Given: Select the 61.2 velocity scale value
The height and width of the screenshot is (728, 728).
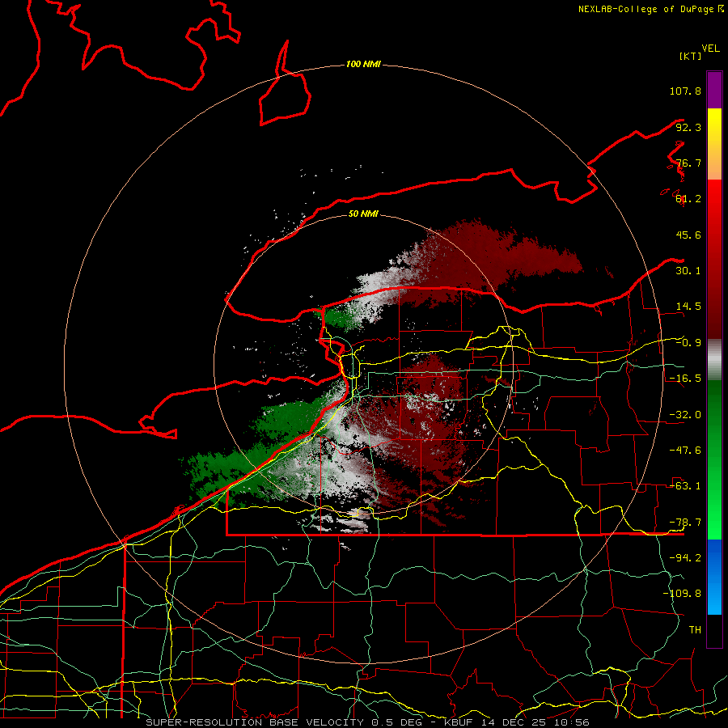Looking at the screenshot, I should [688, 199].
